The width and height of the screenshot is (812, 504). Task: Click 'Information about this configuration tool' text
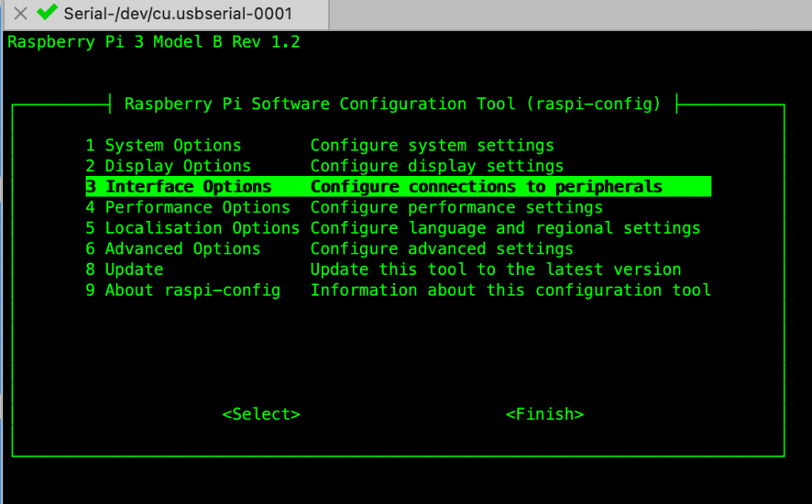[x=511, y=290]
